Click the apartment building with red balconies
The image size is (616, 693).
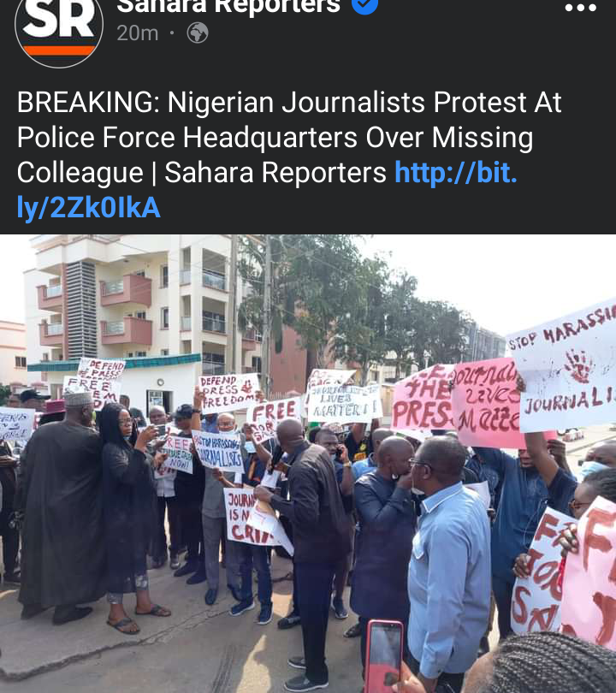pos(133,310)
